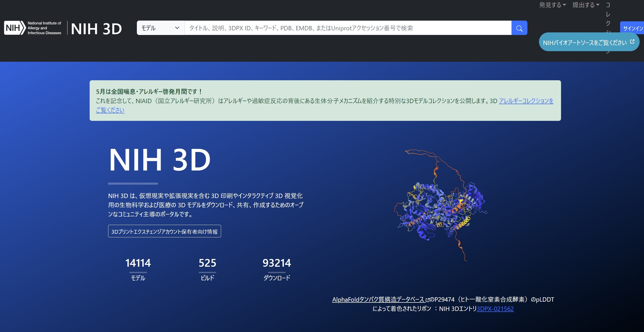Click 3Dプリントエクスチェンジアカウント保有者向け情報 button
This screenshot has height=332, width=644.
[x=164, y=231]
